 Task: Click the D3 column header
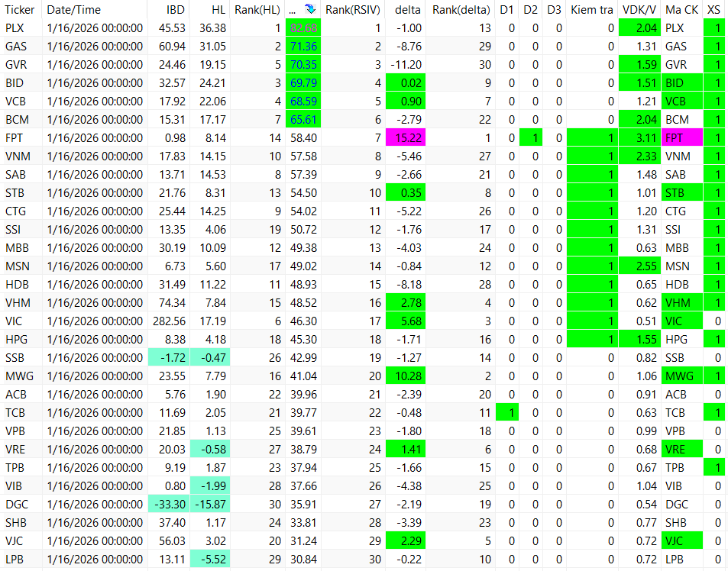(555, 9)
